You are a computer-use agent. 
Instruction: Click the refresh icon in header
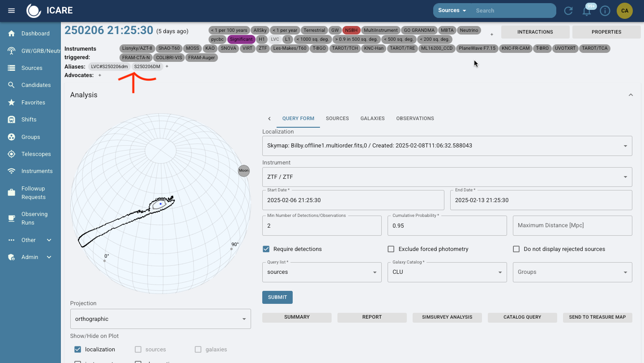tap(568, 11)
